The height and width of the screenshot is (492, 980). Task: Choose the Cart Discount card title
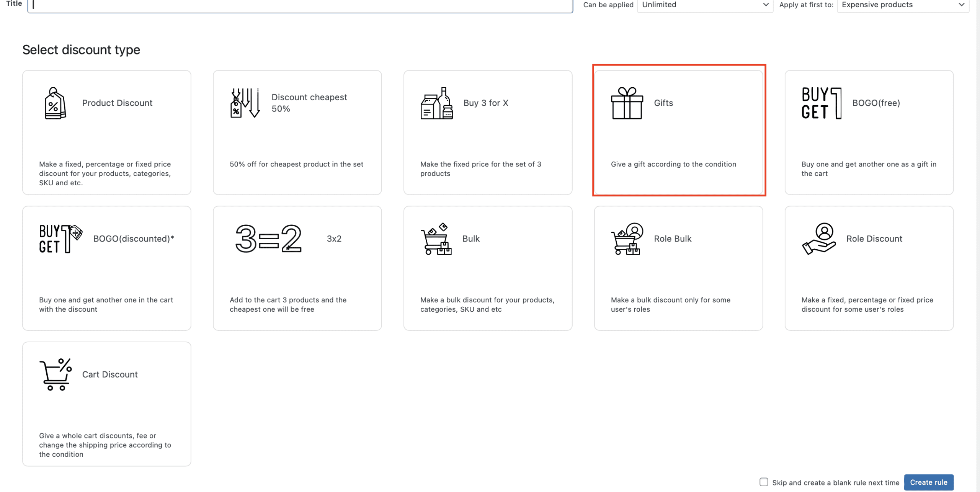click(x=110, y=374)
